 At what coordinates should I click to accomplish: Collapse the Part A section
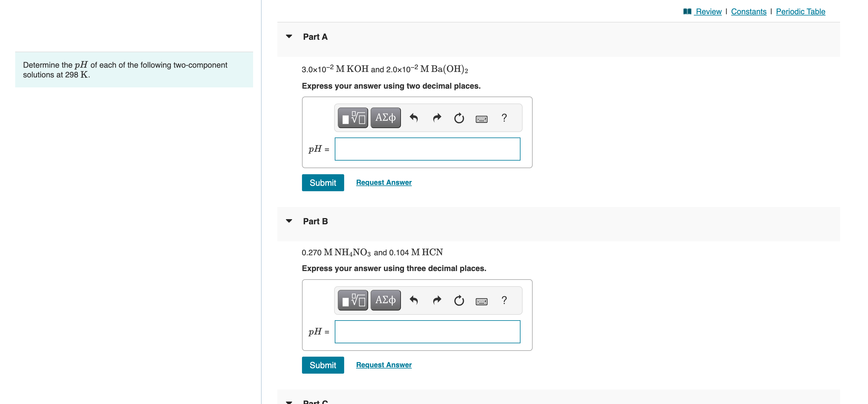pyautogui.click(x=289, y=36)
